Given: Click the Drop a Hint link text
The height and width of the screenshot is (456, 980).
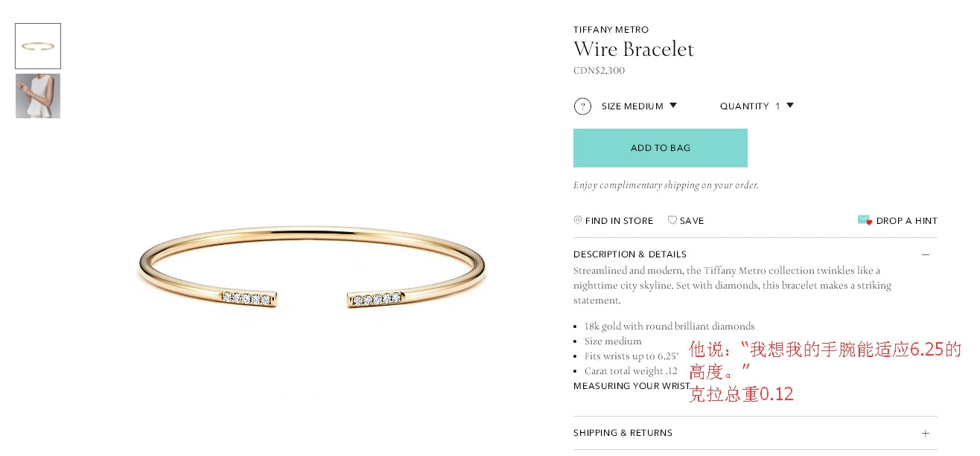Looking at the screenshot, I should pos(907,221).
